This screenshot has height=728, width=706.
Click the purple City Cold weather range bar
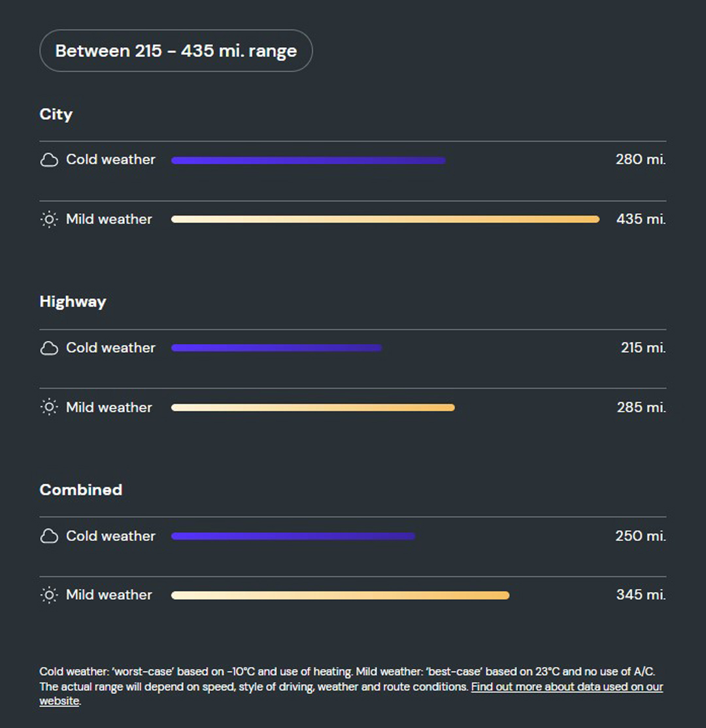click(x=308, y=161)
